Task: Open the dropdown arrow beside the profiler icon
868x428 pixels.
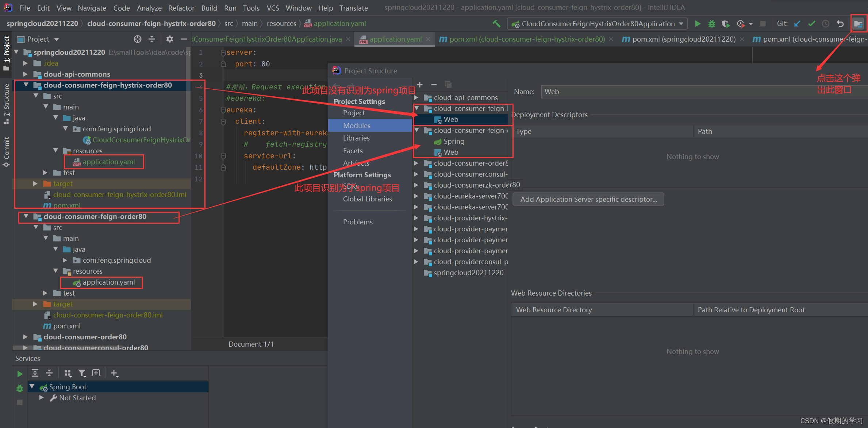Action: click(x=750, y=24)
